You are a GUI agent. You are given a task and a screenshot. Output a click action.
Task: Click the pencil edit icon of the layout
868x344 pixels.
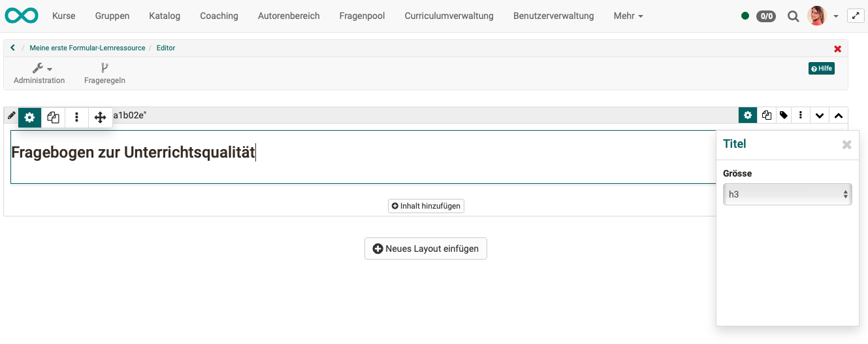pyautogui.click(x=11, y=116)
